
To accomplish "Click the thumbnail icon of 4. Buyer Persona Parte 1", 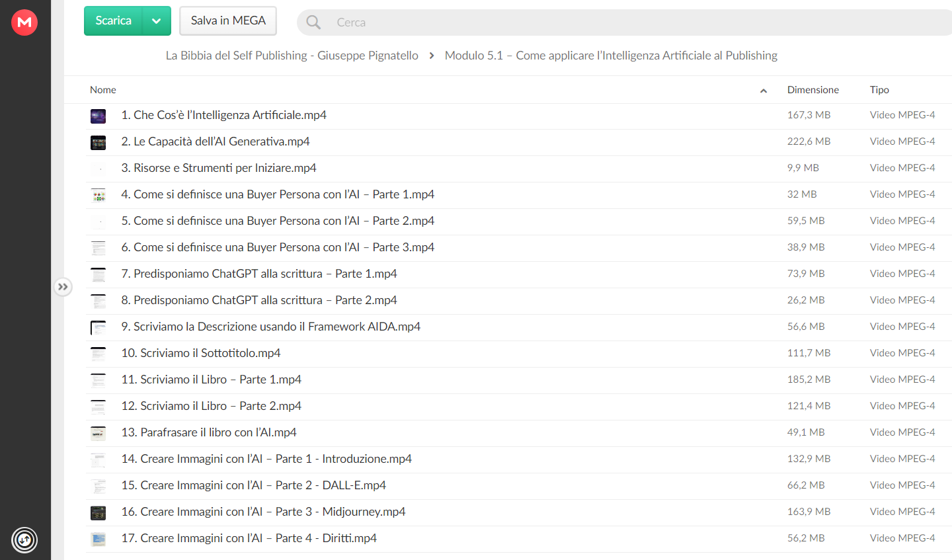I will [x=99, y=196].
